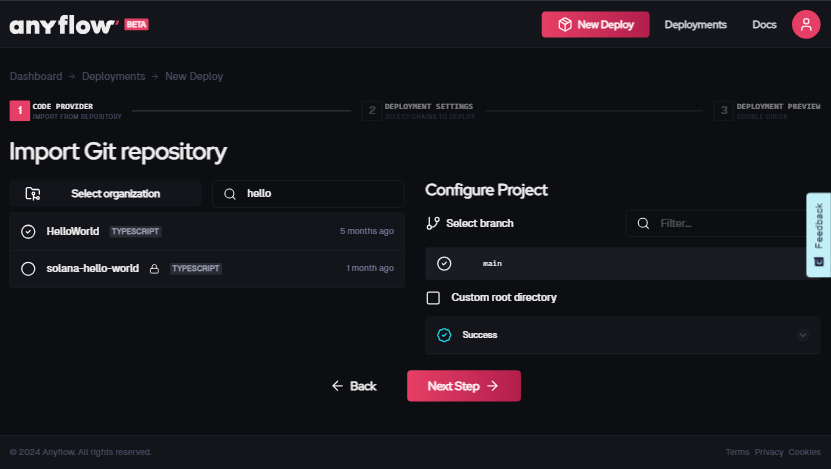The height and width of the screenshot is (469, 831).
Task: Go Back to the previous step
Action: pyautogui.click(x=354, y=386)
